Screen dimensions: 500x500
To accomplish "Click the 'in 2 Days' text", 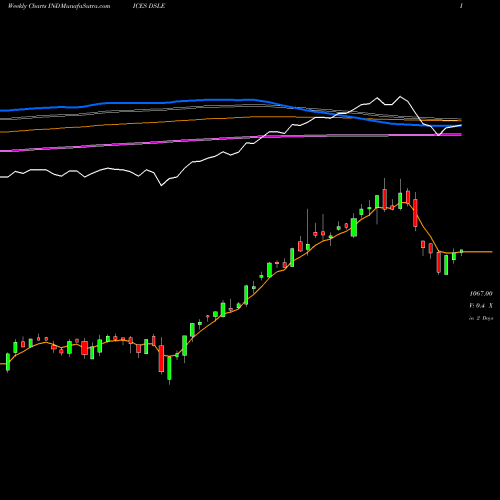I will pos(481,318).
